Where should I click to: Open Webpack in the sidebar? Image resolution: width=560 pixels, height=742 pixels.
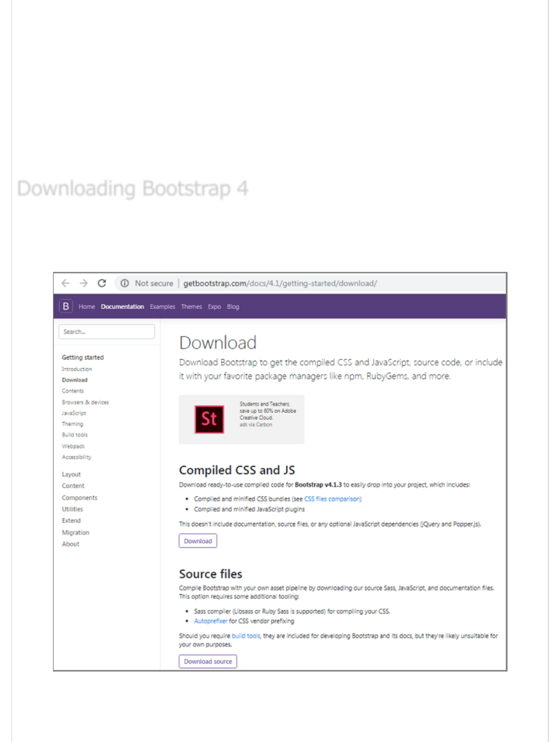tap(73, 446)
